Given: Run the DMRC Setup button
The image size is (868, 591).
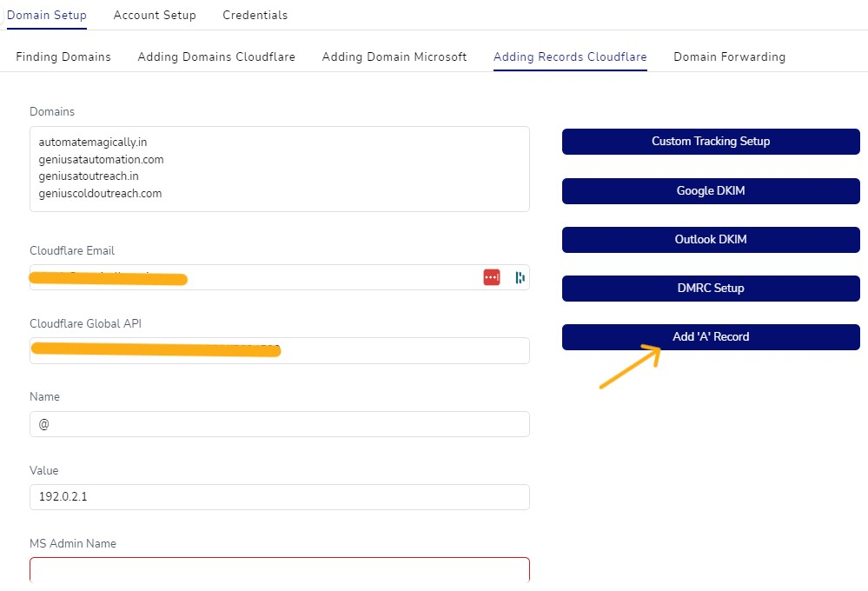Looking at the screenshot, I should [x=711, y=289].
